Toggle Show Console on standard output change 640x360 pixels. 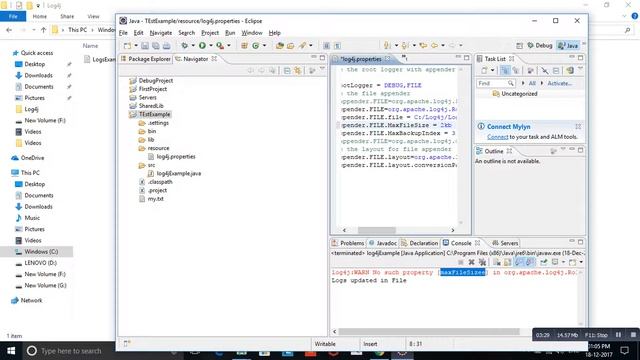point(518,262)
